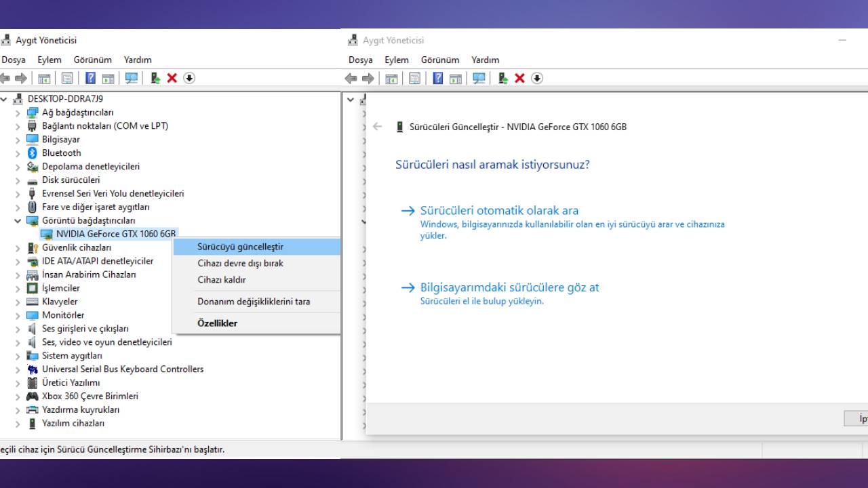The image size is (868, 488).
Task: Click the properties toolbar icon
Action: [x=67, y=78]
